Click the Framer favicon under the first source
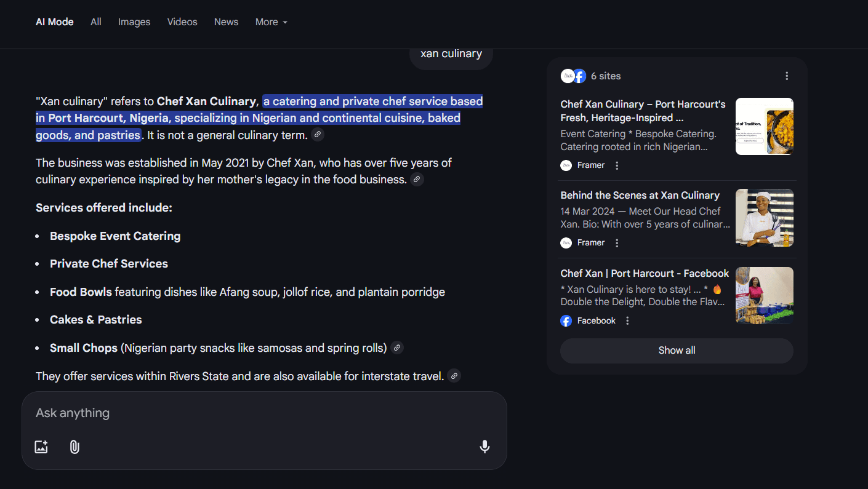The height and width of the screenshot is (489, 868). pyautogui.click(x=566, y=165)
